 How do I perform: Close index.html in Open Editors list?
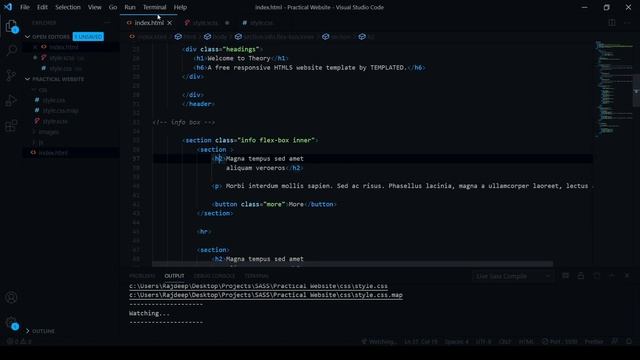coord(35,47)
